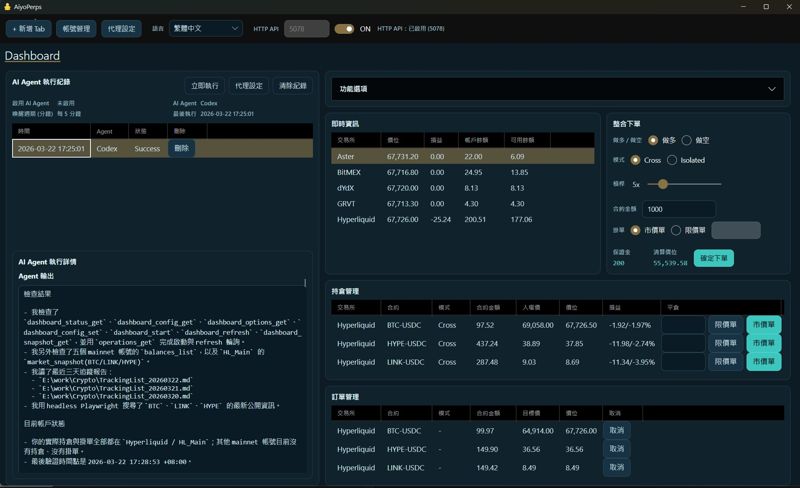Click HYPE-USDC in 持倉管理 positions table

tap(406, 344)
